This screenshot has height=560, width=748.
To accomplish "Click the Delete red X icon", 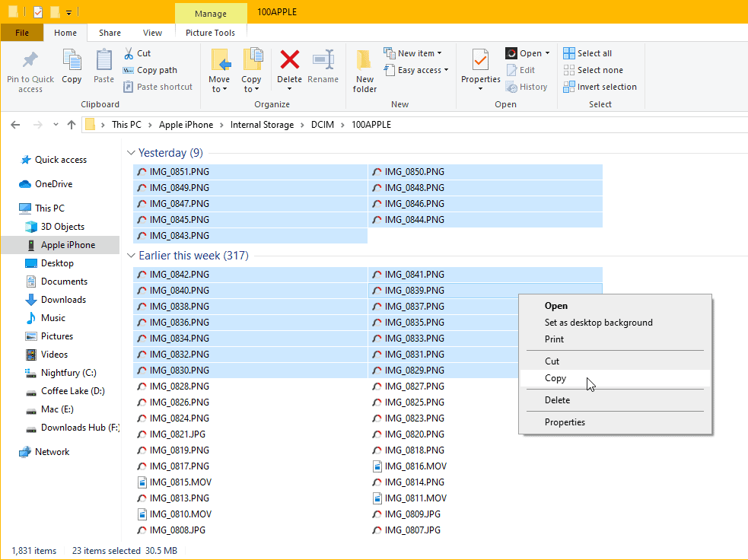I will tap(289, 60).
